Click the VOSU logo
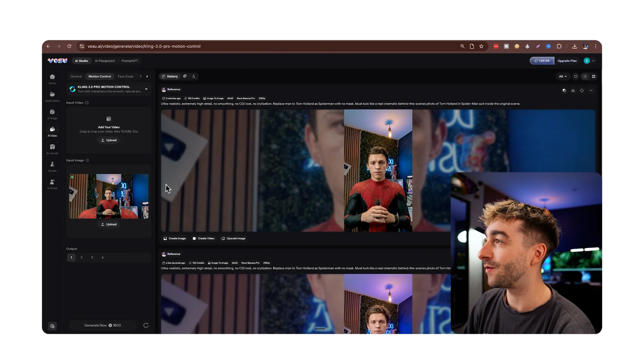This screenshot has height=362, width=644. coord(57,61)
